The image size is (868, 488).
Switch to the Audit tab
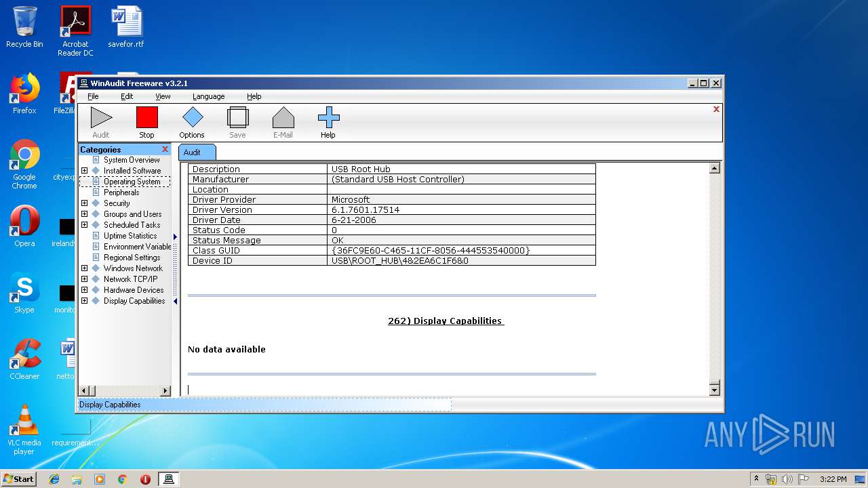197,152
